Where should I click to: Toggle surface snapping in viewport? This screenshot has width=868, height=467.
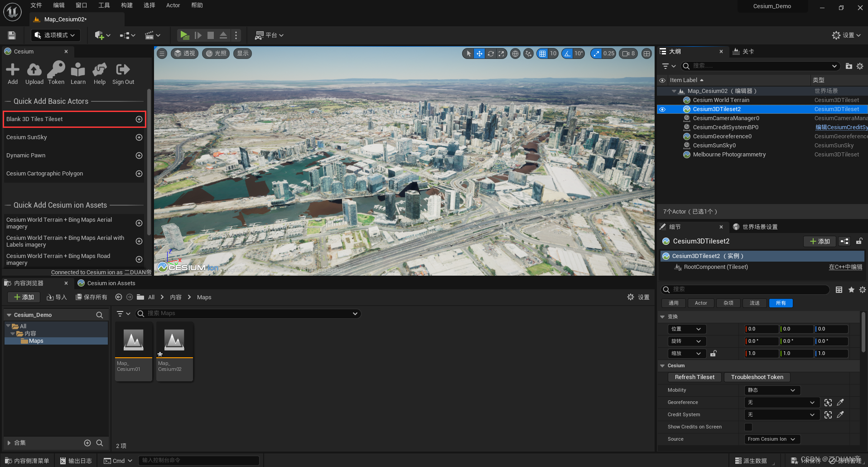pos(528,54)
